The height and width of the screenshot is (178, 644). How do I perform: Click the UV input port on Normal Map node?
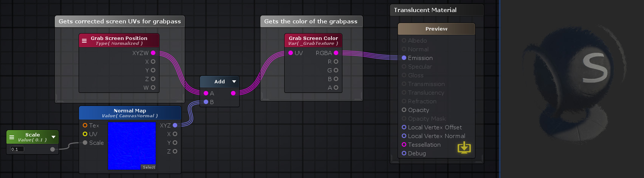point(85,134)
